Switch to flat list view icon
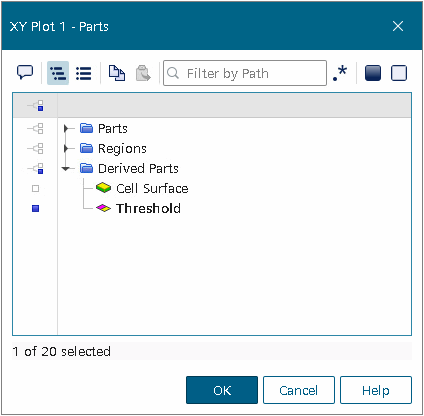Image resolution: width=424 pixels, height=416 pixels. (83, 73)
